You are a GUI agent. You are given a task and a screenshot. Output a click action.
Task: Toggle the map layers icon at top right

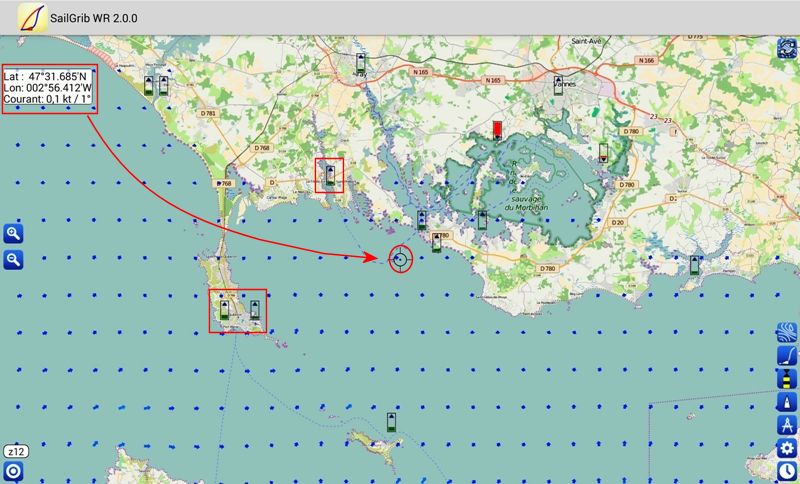pos(787,48)
